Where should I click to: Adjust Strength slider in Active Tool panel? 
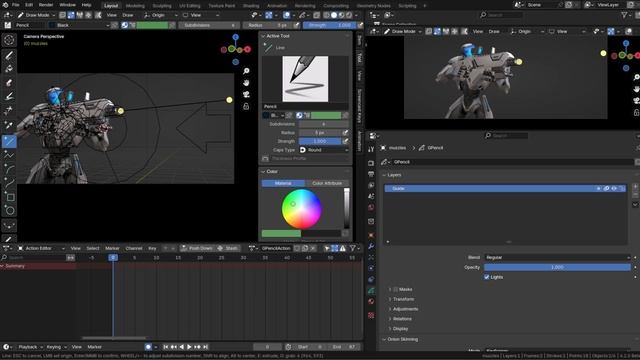[320, 141]
